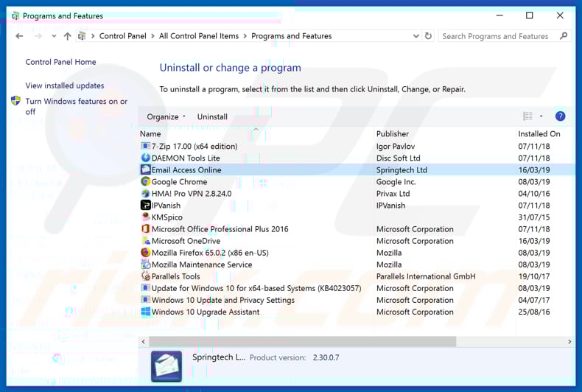Go up one level with the up arrow
The image size is (582, 392).
click(x=68, y=36)
